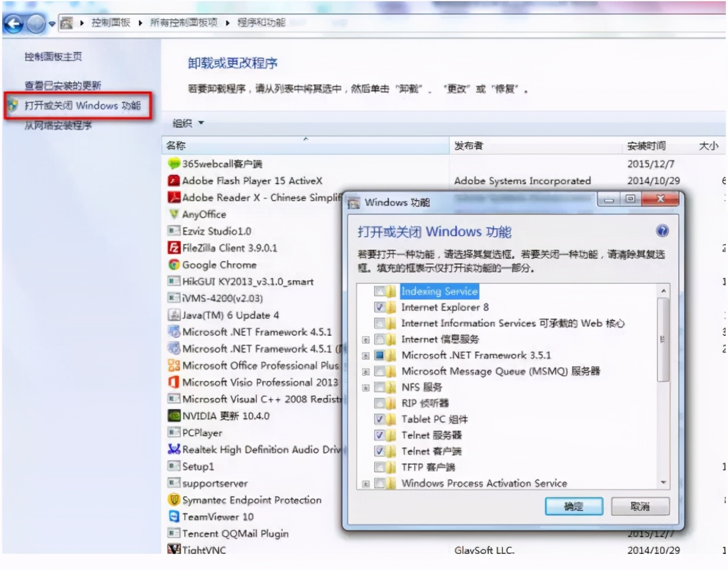This screenshot has height=570, width=728.
Task: Select 控制面板 breadcrumb in address bar
Action: [111, 22]
